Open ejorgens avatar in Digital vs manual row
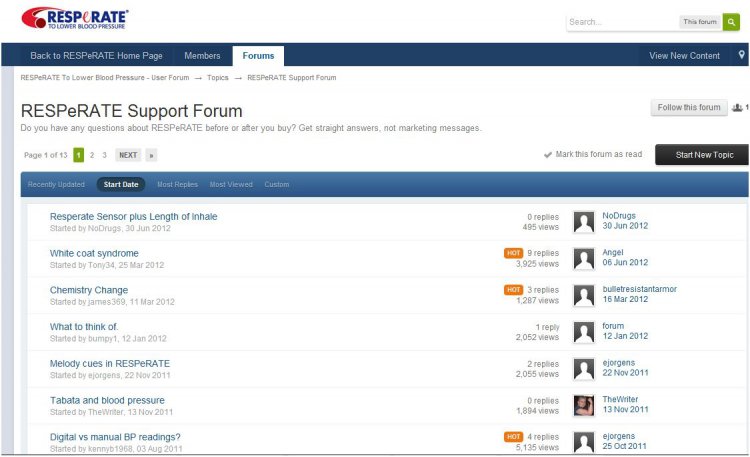The height and width of the screenshot is (457, 750). pyautogui.click(x=584, y=442)
